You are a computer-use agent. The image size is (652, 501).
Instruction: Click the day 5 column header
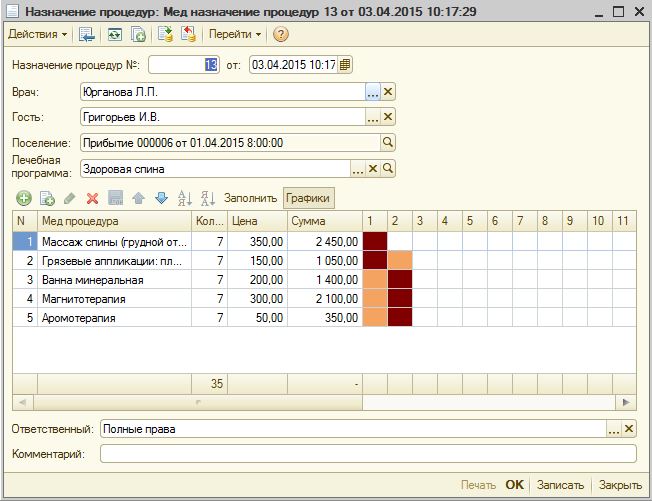(474, 221)
